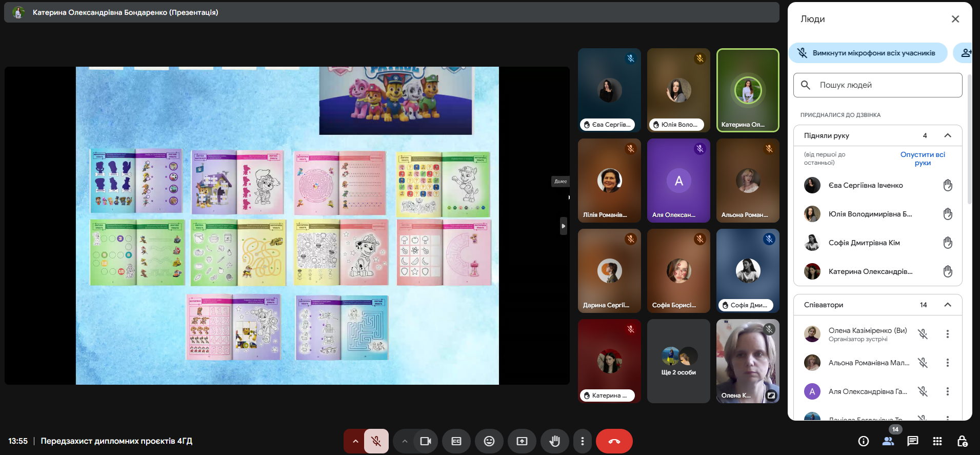This screenshot has width=980, height=455.
Task: Click muted mic badge on Єва Сергіїв... tile
Action: click(631, 58)
